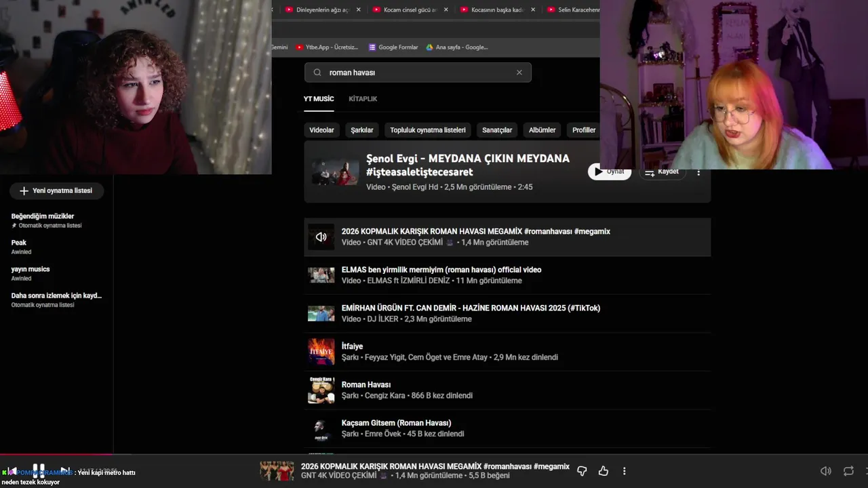Open Google Formlar bookmark
This screenshot has width=868, height=488.
393,47
